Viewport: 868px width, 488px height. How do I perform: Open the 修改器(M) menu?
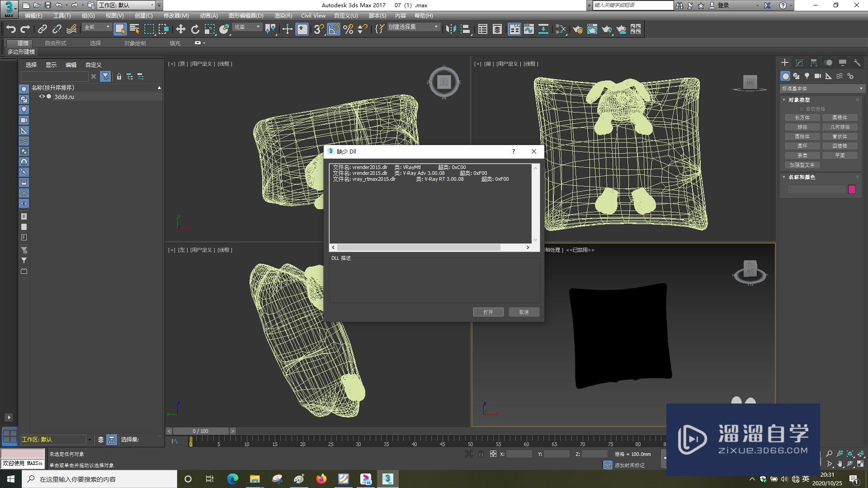[176, 16]
